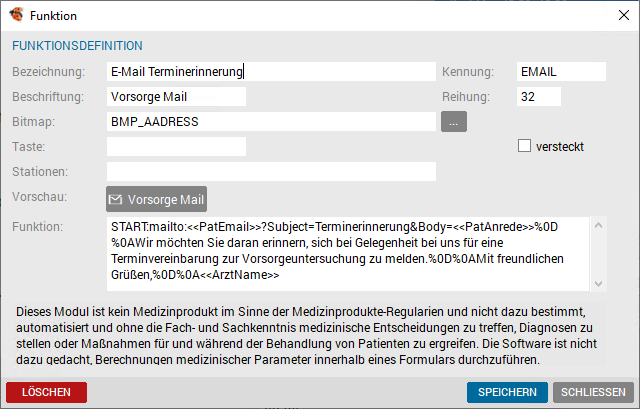Click the empty Taste input field
Viewport: 640px width, 409px height.
[176, 147]
